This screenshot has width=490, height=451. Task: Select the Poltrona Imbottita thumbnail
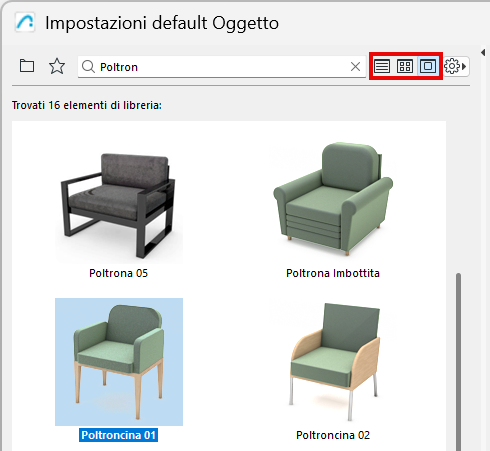333,199
